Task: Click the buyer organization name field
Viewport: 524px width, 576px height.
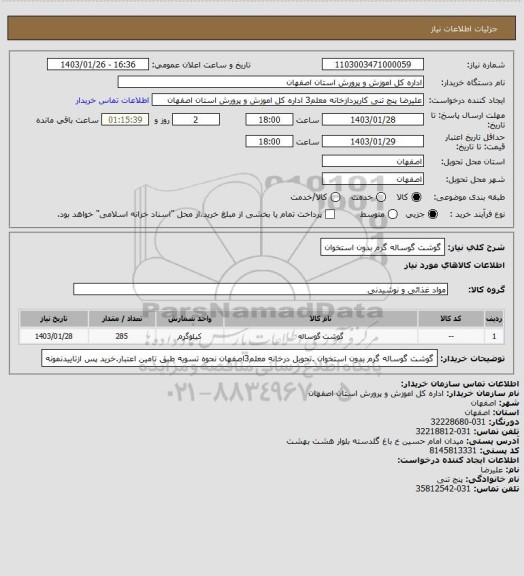Action: tap(270, 82)
